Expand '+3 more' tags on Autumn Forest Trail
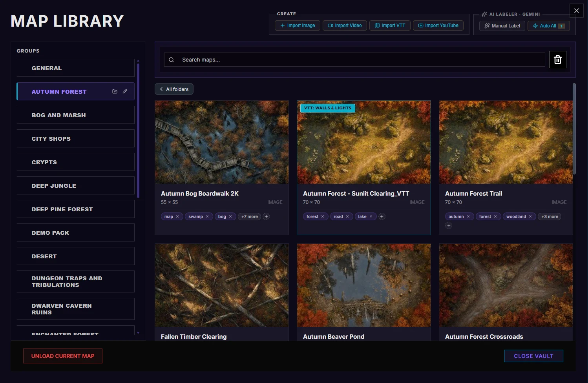The width and height of the screenshot is (588, 383). pos(550,216)
